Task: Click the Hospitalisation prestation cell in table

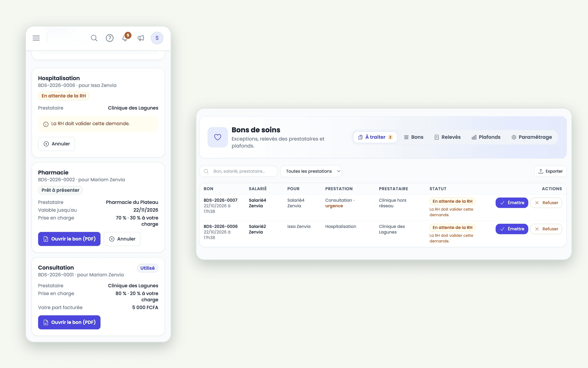Action: (341, 227)
